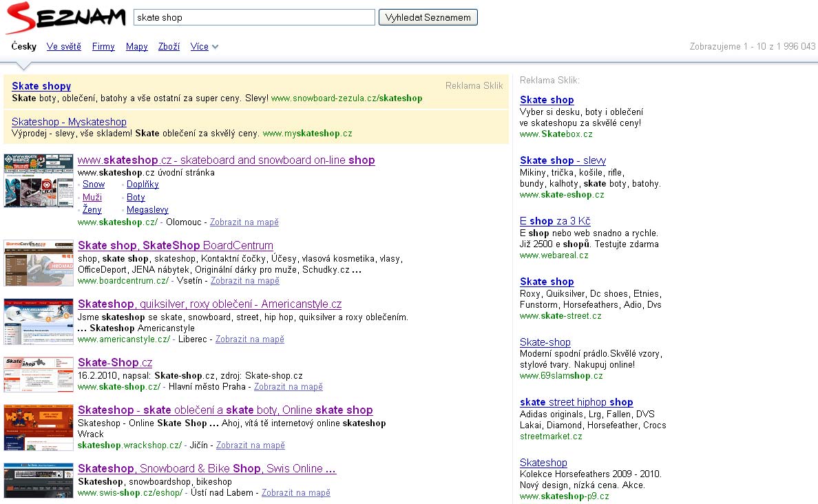Click the wrackshop site thumbnail
818x504 pixels.
39,428
